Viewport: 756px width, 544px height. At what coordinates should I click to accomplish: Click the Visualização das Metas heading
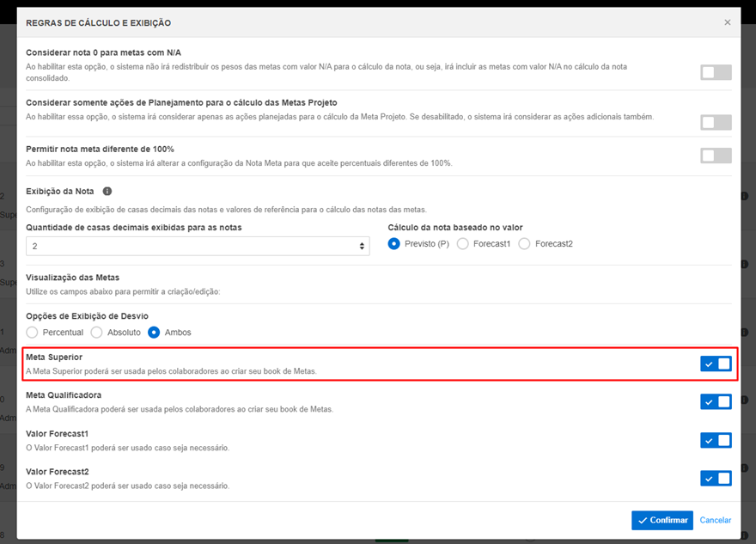pyautogui.click(x=72, y=278)
